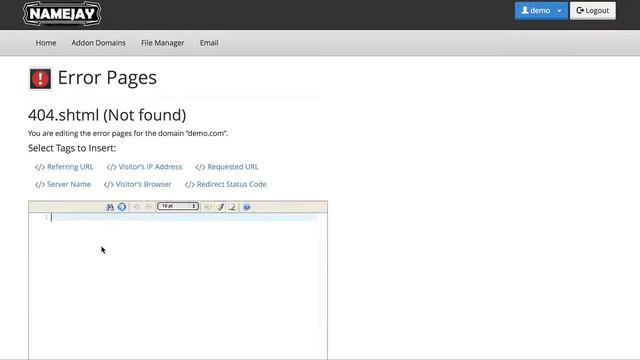Image resolution: width=640 pixels, height=360 pixels.
Task: Insert the Visitor's IP Address tag
Action: pos(144,167)
